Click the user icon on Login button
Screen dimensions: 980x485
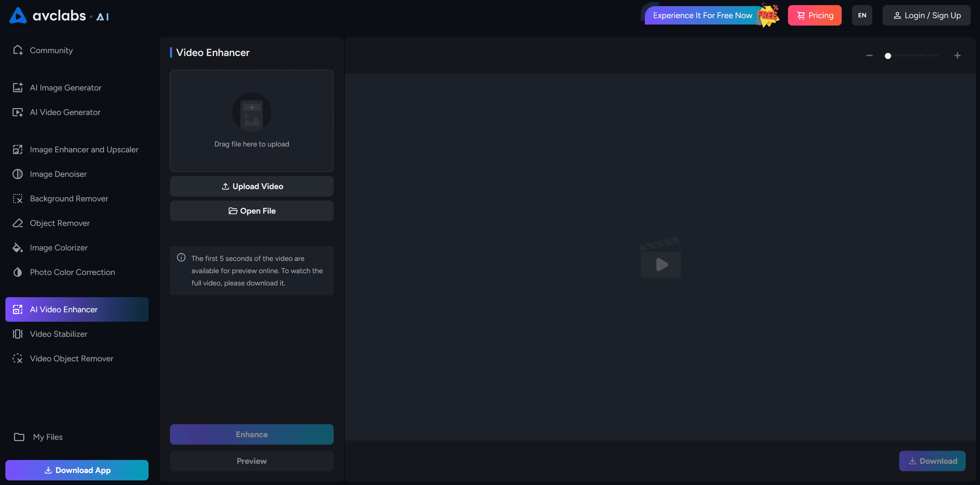(897, 16)
